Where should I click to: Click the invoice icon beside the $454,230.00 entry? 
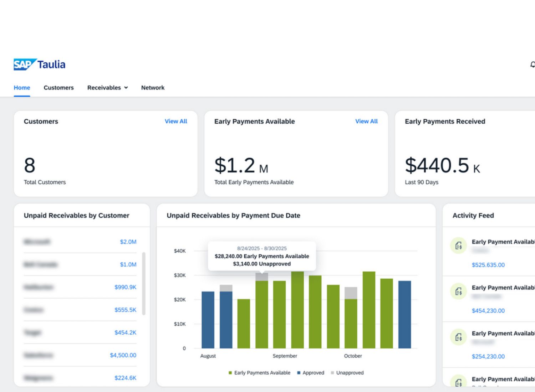(x=459, y=292)
